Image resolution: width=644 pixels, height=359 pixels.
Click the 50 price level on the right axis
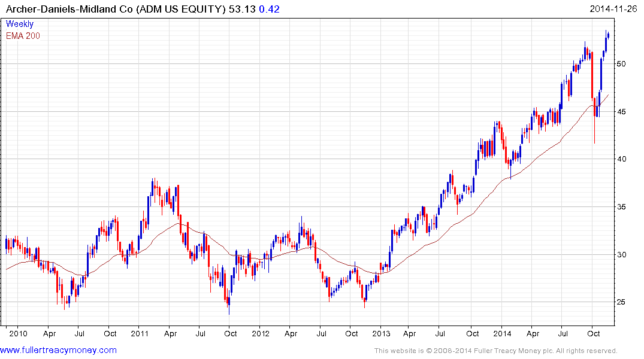[x=623, y=63]
